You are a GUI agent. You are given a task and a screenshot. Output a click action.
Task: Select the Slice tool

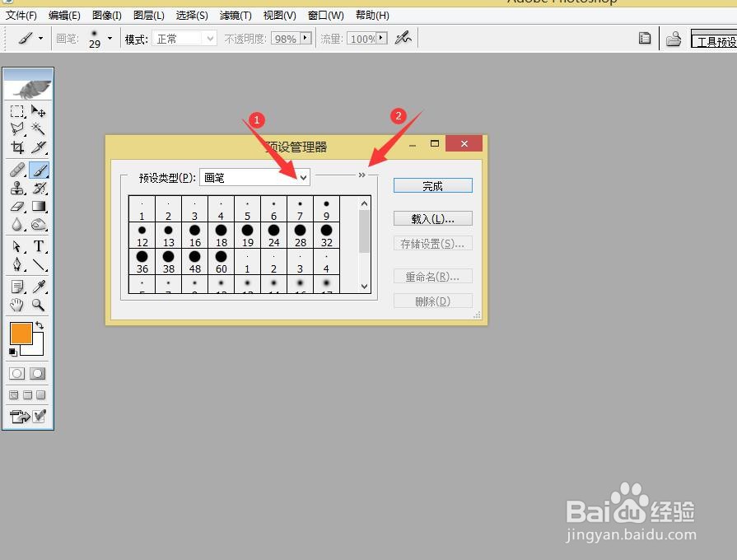pyautogui.click(x=38, y=147)
